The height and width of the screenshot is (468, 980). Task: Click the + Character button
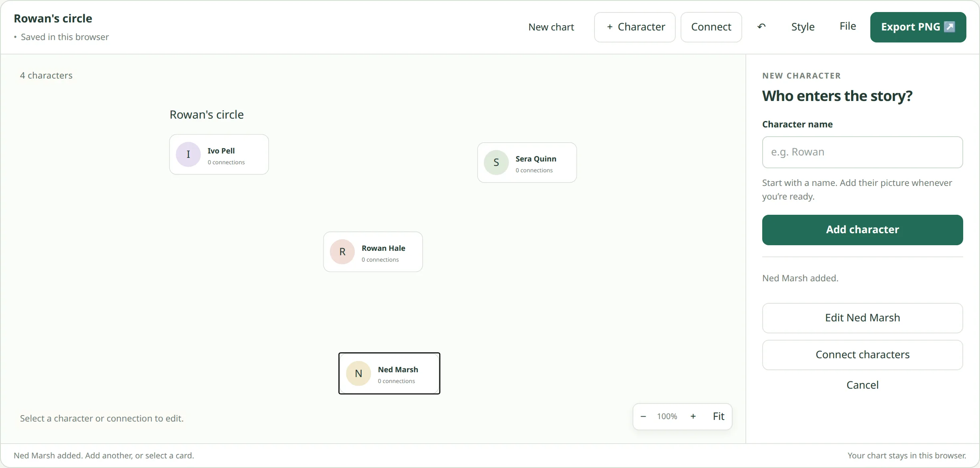635,27
